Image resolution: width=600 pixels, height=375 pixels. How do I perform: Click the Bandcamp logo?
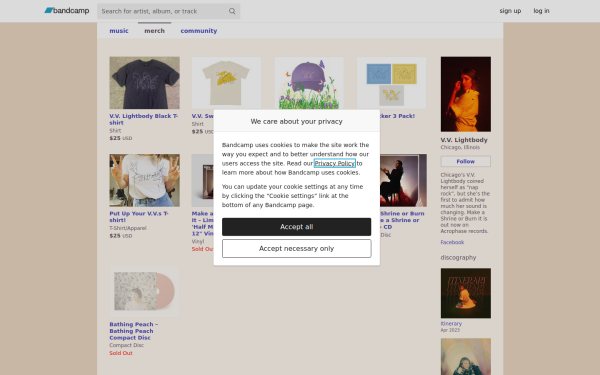click(67, 11)
